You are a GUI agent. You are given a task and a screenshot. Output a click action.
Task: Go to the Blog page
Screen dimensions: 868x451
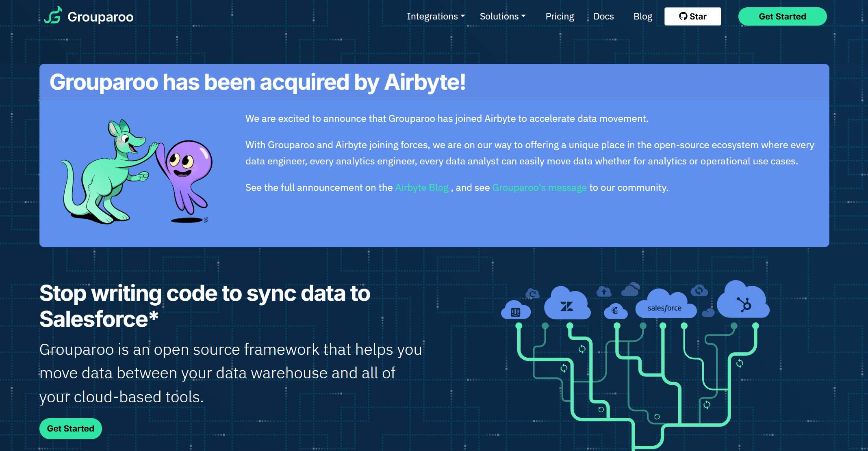coord(642,16)
